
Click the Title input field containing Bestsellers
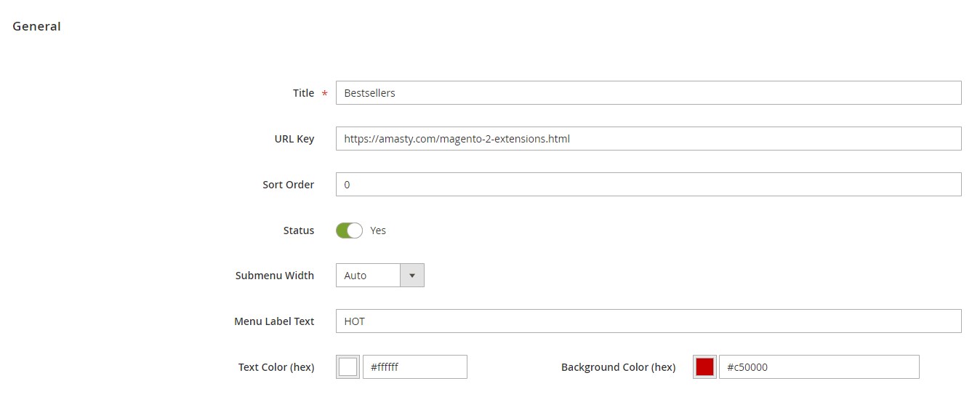point(648,93)
